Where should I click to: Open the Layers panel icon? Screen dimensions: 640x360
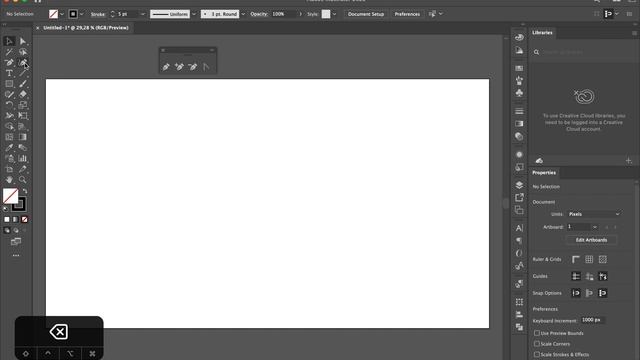click(519, 185)
